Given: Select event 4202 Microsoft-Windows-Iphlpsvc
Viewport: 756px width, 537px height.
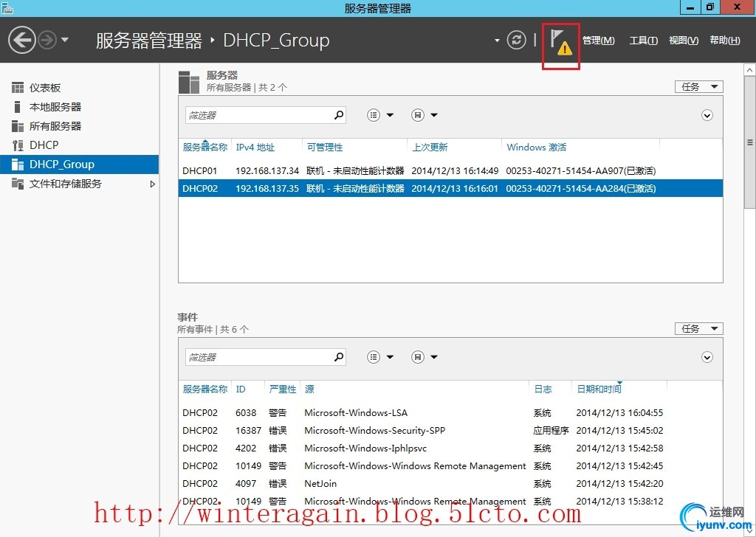Looking at the screenshot, I should 450,448.
